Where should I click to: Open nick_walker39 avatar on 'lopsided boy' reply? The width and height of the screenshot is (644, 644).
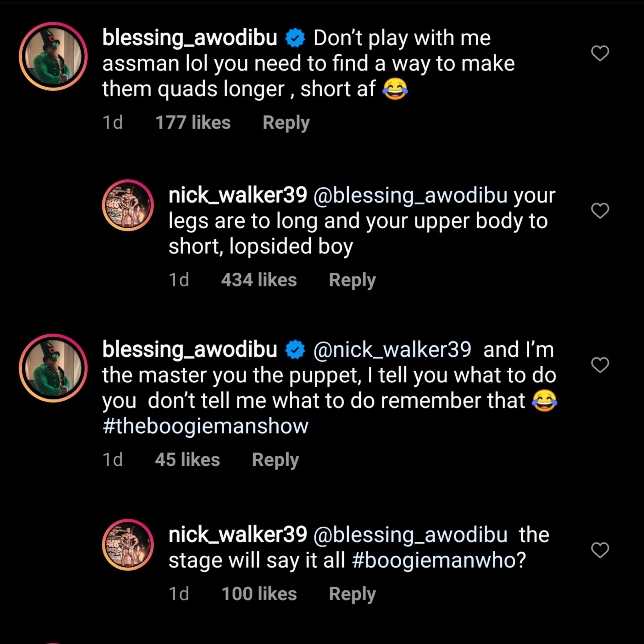coord(128,205)
